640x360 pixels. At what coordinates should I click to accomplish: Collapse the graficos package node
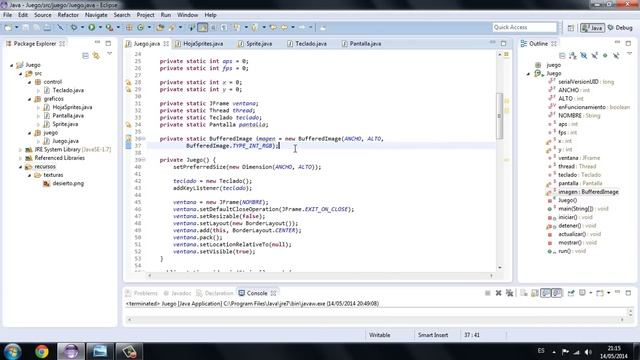pos(29,99)
